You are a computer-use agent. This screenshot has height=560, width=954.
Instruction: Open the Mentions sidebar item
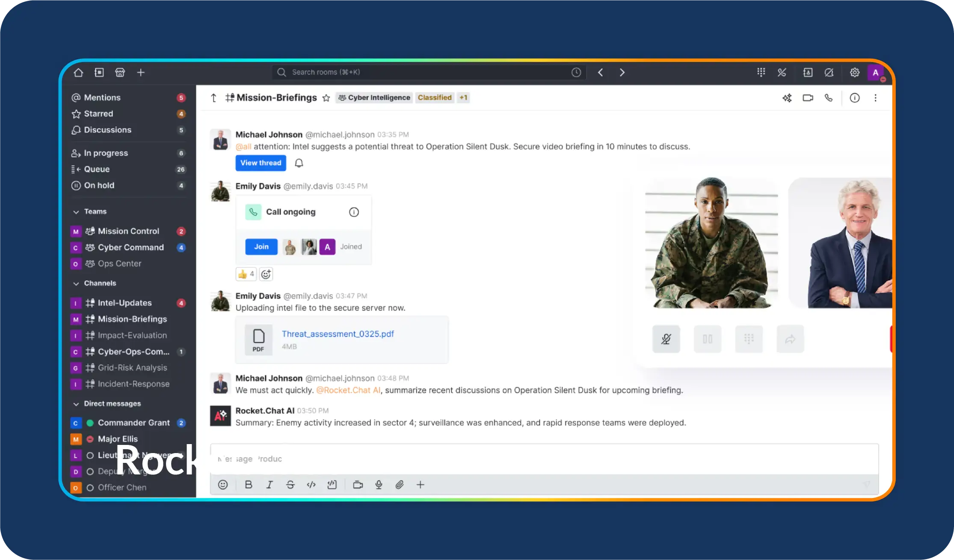[102, 98]
